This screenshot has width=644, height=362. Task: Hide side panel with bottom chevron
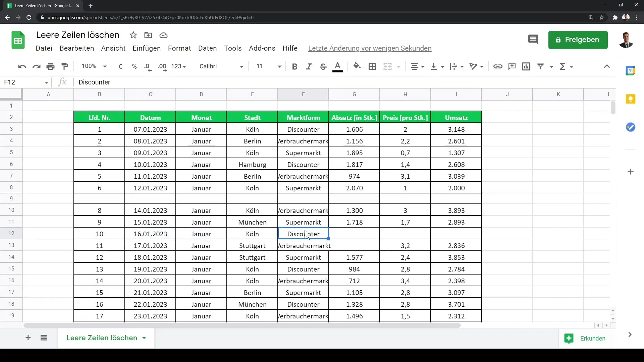[x=630, y=335]
